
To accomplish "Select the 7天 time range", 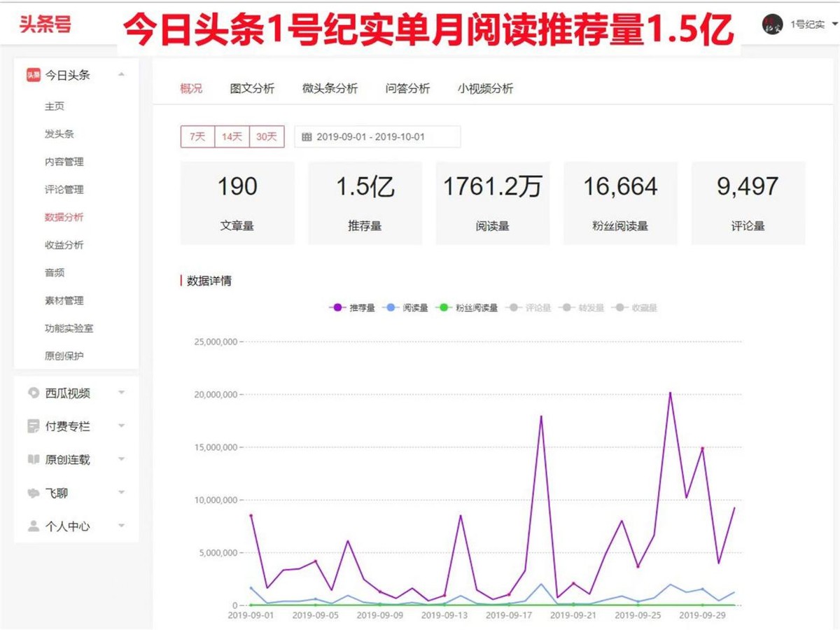I will pyautogui.click(x=197, y=136).
